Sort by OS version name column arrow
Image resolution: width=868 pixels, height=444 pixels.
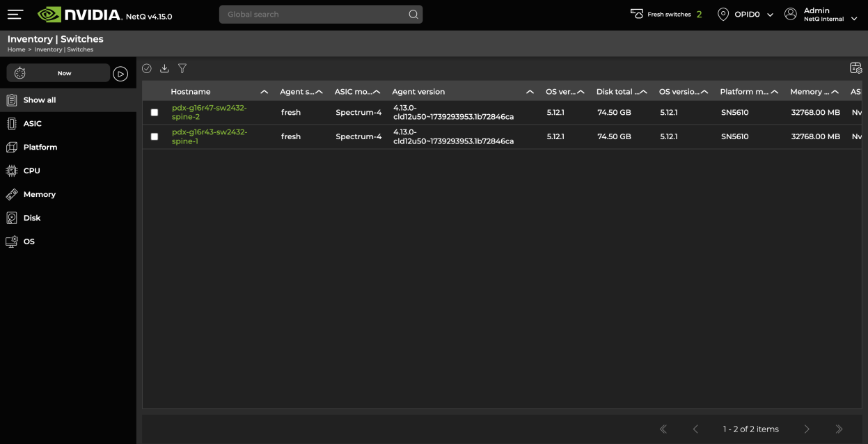point(581,92)
